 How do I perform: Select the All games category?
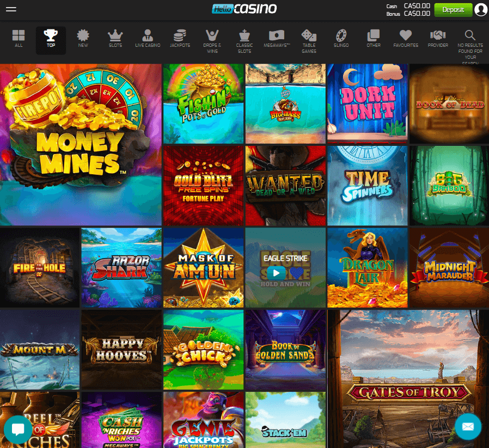[x=19, y=38]
